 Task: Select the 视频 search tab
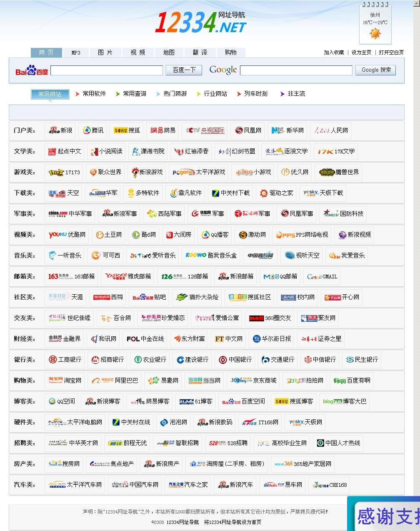[x=138, y=53]
